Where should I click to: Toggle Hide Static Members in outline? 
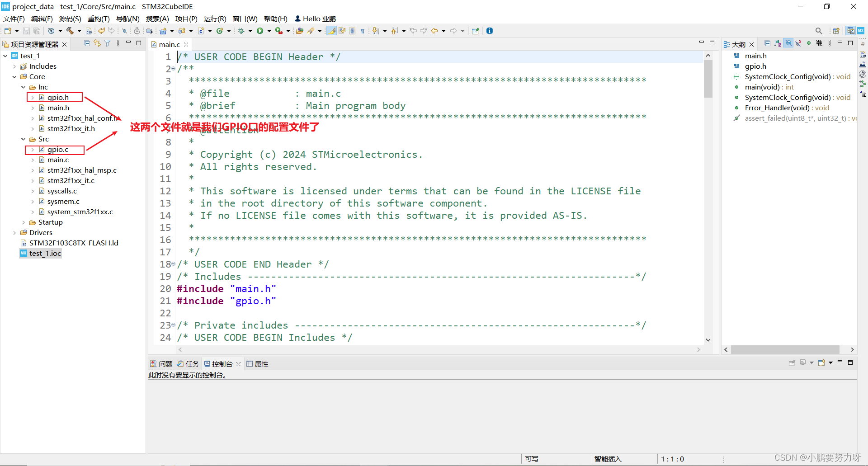click(798, 43)
